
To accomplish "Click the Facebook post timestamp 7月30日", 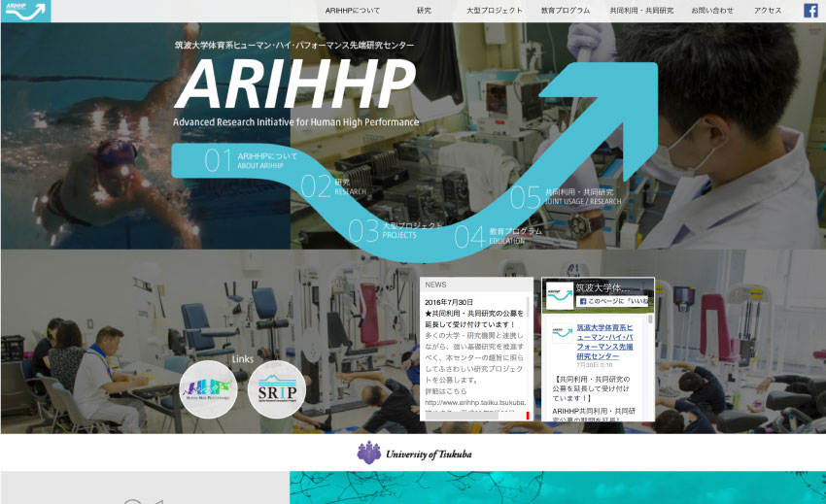I will (594, 365).
